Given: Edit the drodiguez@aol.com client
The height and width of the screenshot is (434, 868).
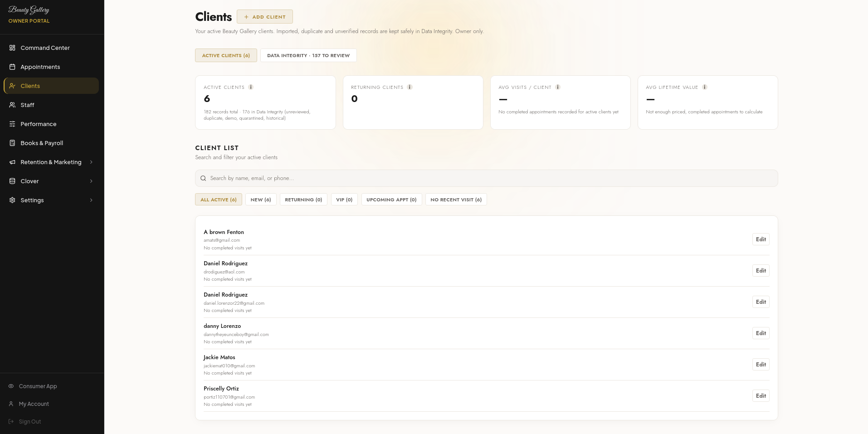Looking at the screenshot, I should coord(761,271).
